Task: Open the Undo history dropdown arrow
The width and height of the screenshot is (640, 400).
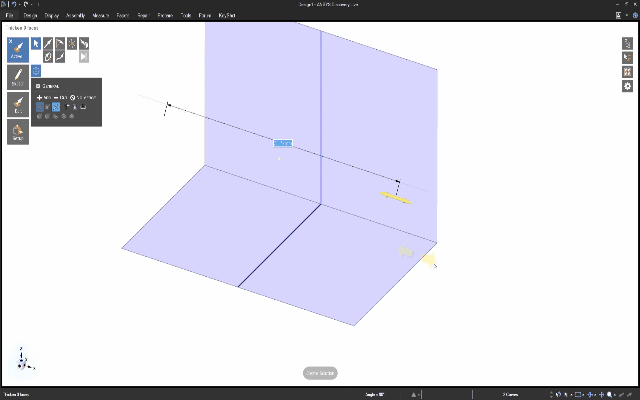Action: coord(19,4)
